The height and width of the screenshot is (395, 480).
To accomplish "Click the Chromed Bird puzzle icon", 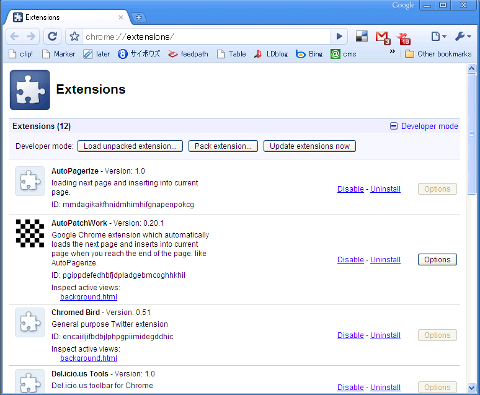I will [x=30, y=322].
